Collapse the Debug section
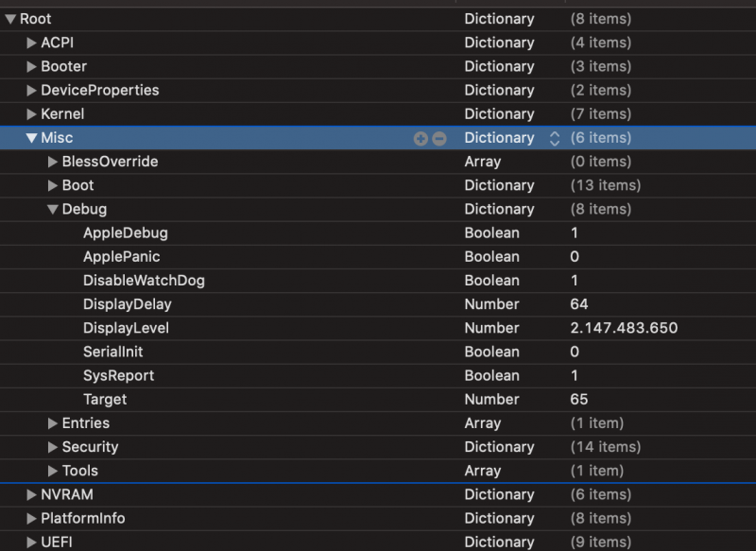Screen dimensions: 756x551 tap(53, 209)
